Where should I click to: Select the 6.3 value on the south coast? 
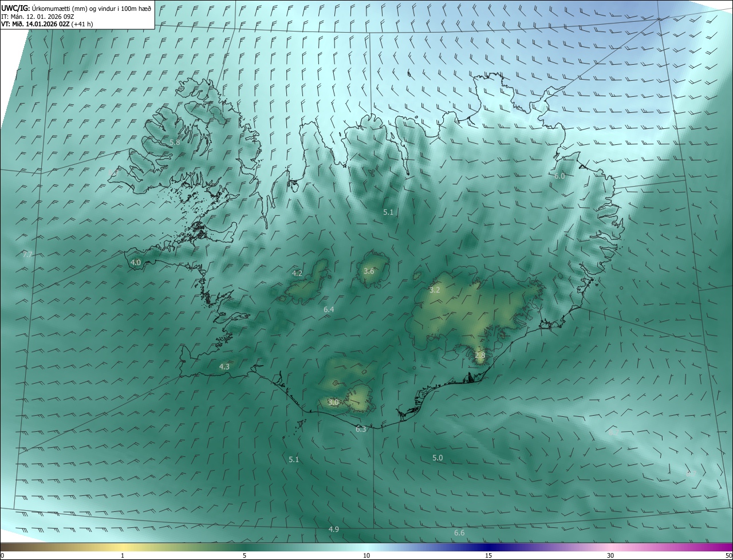tap(361, 429)
